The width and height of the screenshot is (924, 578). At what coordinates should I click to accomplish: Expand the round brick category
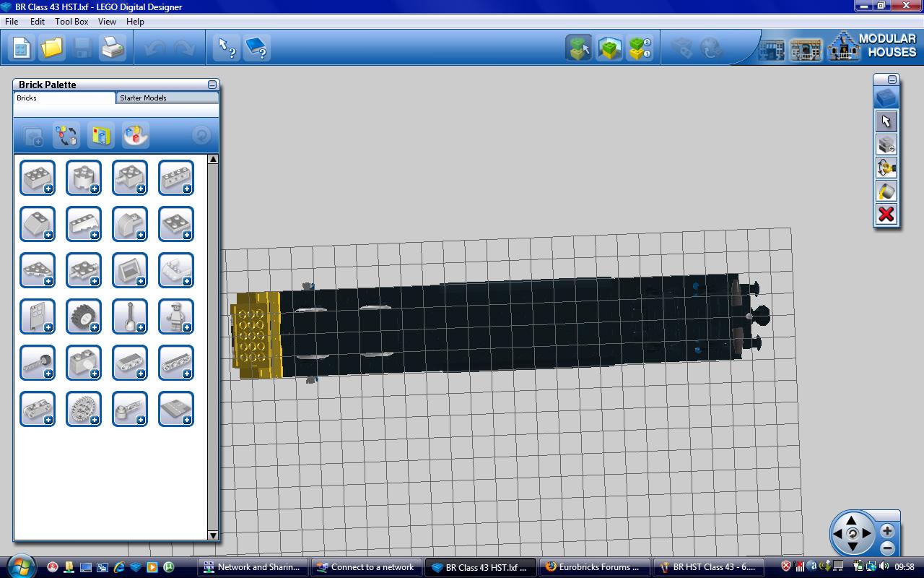tap(84, 178)
